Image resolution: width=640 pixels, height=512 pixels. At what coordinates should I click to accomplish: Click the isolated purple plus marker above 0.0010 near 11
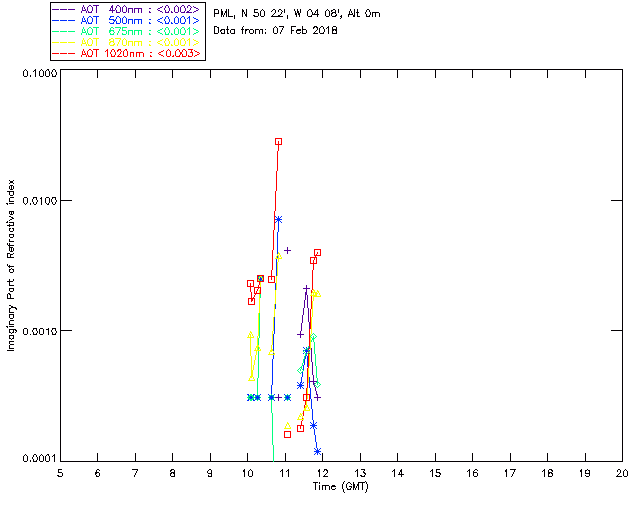coord(287,250)
